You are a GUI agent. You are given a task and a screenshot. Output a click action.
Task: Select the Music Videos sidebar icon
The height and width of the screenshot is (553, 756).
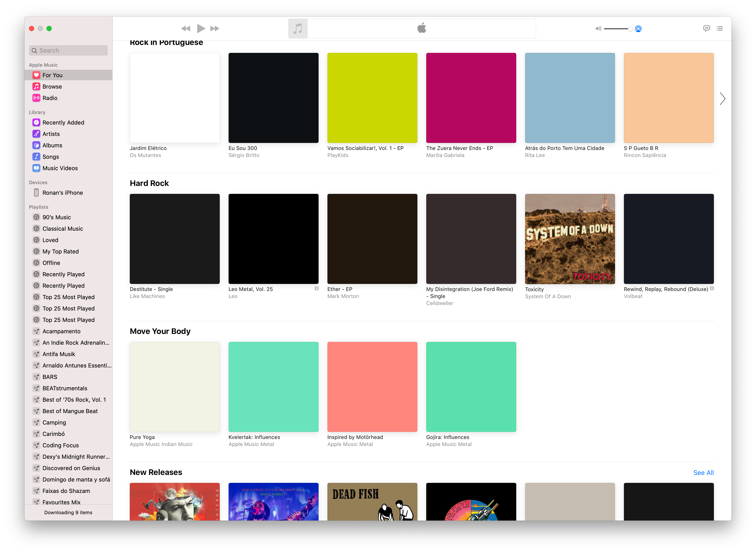click(x=36, y=168)
